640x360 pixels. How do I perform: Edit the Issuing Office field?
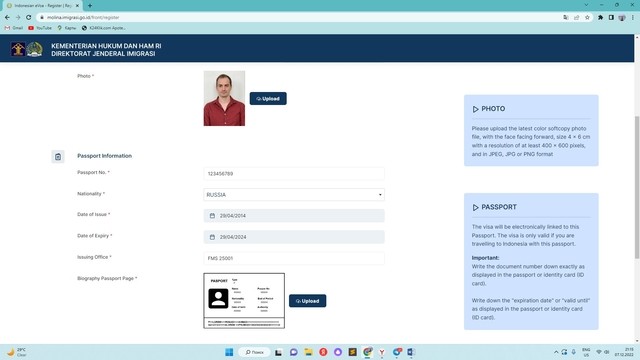[294, 258]
